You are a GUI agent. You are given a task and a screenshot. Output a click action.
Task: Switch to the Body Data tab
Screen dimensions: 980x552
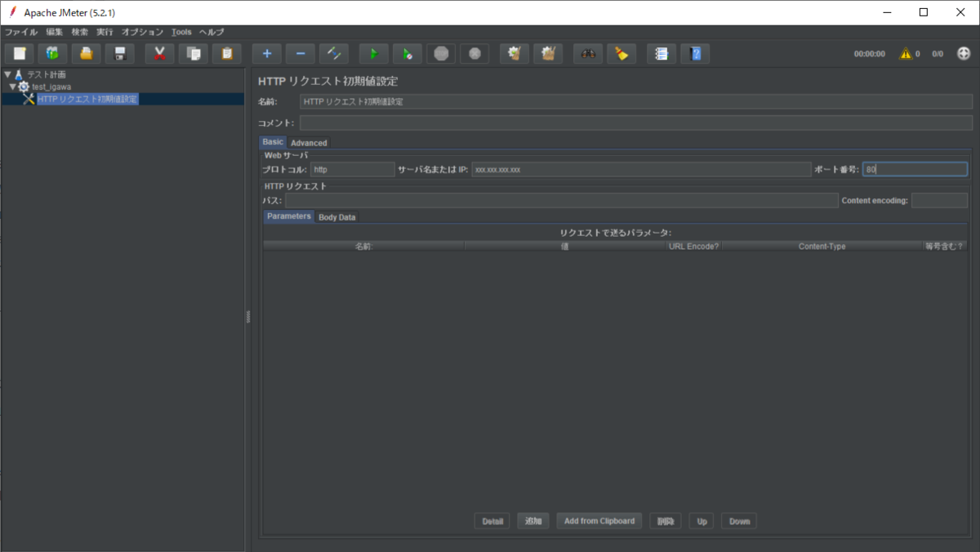(337, 217)
